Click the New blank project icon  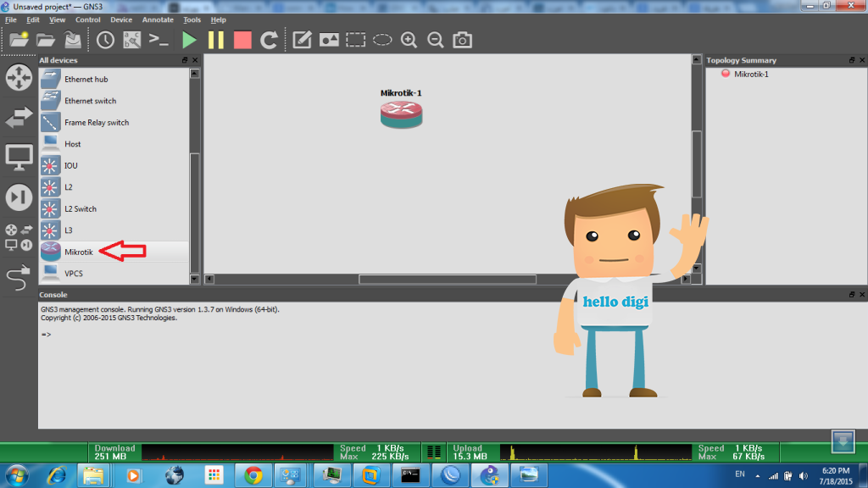pos(19,40)
